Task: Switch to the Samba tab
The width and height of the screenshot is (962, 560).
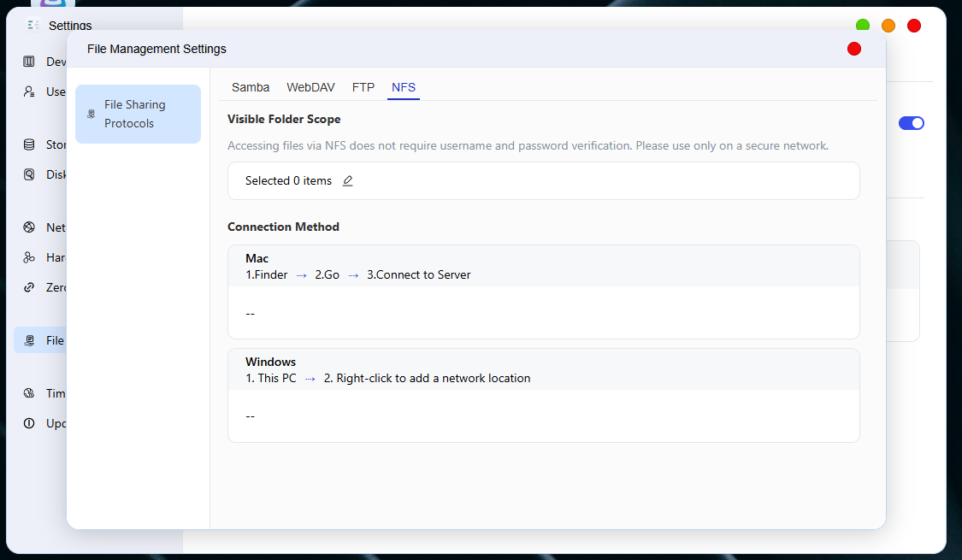Action: (x=251, y=87)
